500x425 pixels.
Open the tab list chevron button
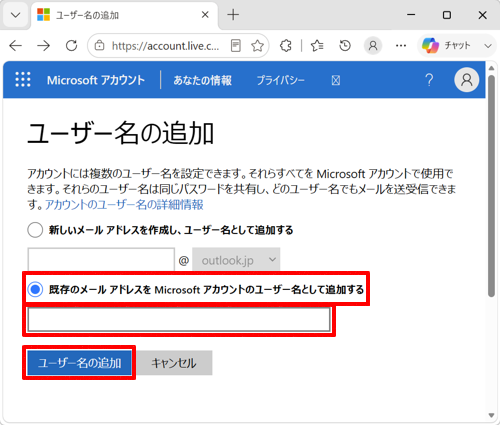15,15
